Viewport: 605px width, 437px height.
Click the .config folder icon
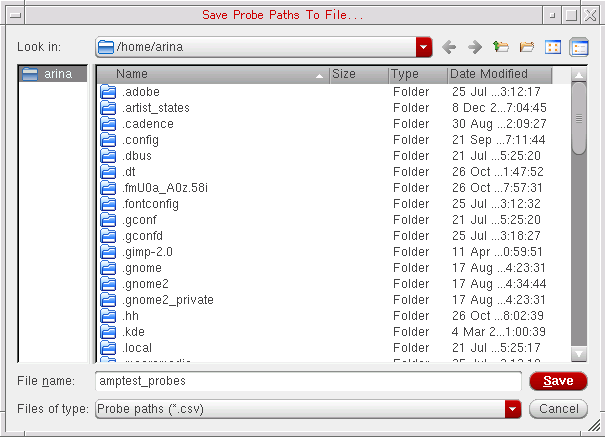click(108, 140)
